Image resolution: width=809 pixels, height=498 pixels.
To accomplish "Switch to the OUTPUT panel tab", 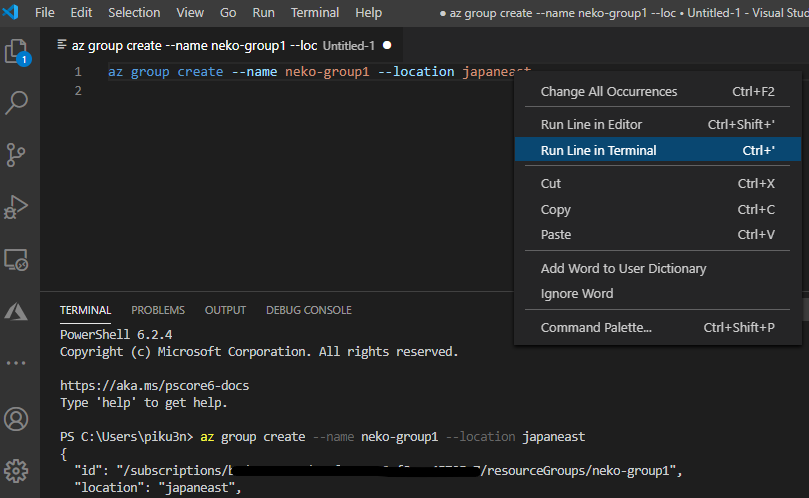I will [x=225, y=310].
